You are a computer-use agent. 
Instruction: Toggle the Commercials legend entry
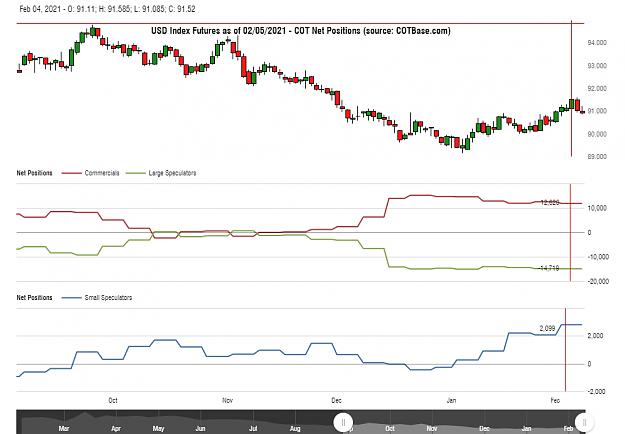pyautogui.click(x=90, y=173)
